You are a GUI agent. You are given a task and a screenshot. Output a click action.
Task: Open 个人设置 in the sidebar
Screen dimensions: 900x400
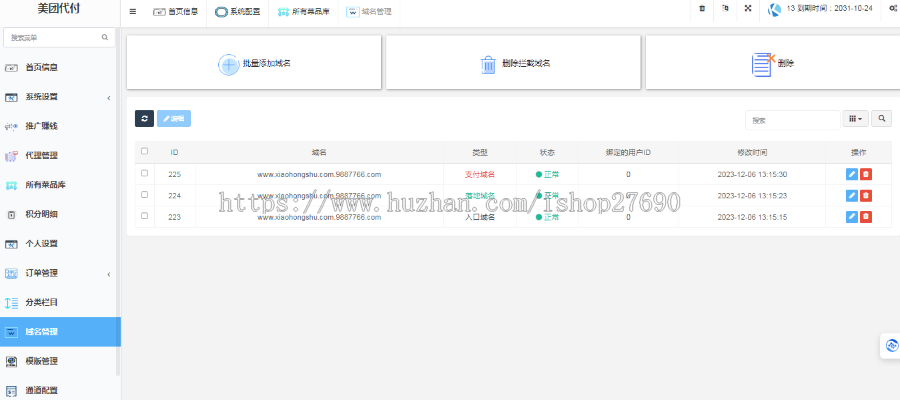coord(60,244)
